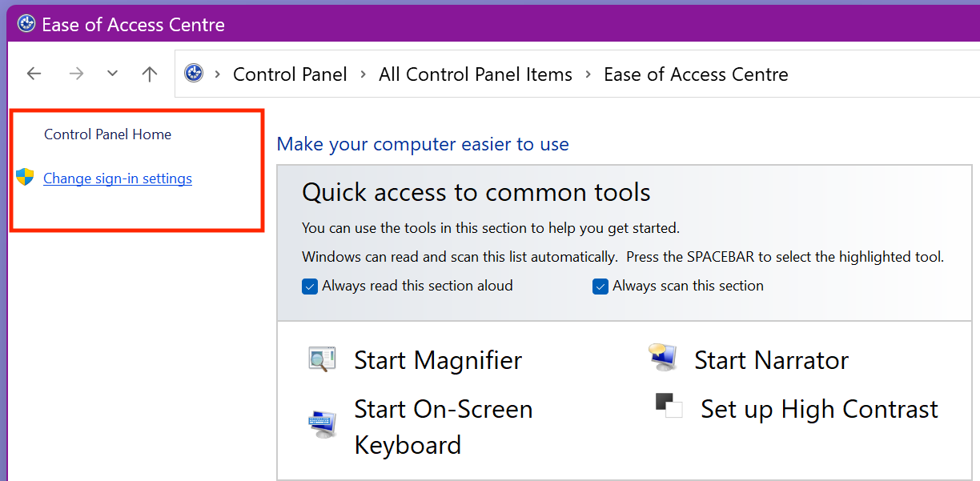
Task: Select the On-Screen Keyboard icon
Action: 321,424
